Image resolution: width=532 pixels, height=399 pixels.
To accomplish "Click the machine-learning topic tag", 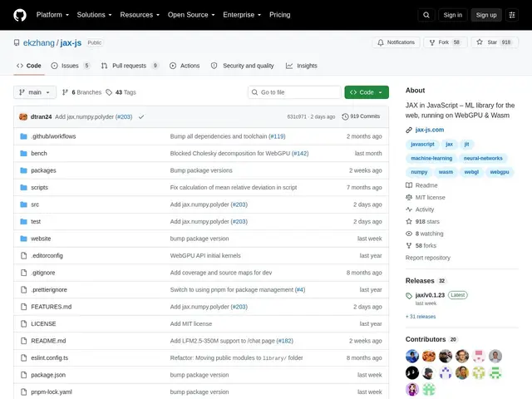I will 431,158.
